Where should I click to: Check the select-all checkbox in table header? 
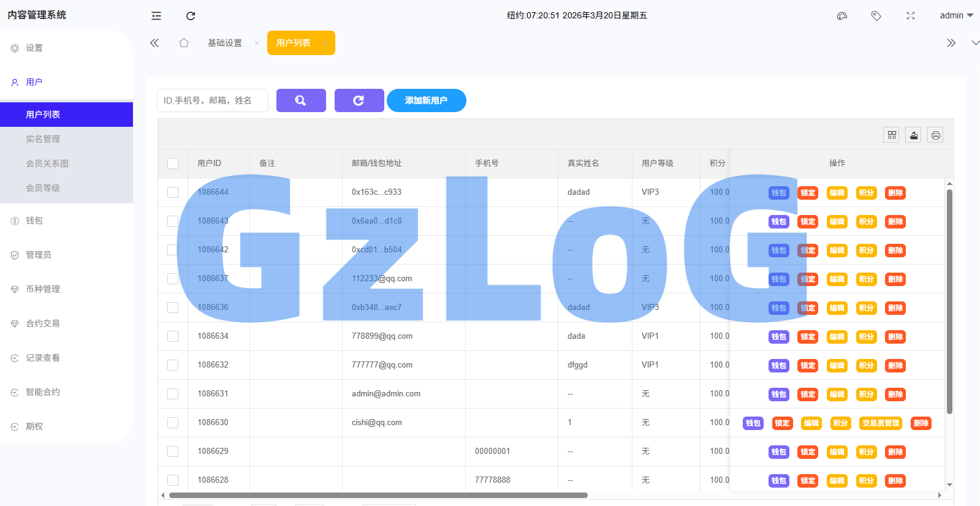pos(173,164)
